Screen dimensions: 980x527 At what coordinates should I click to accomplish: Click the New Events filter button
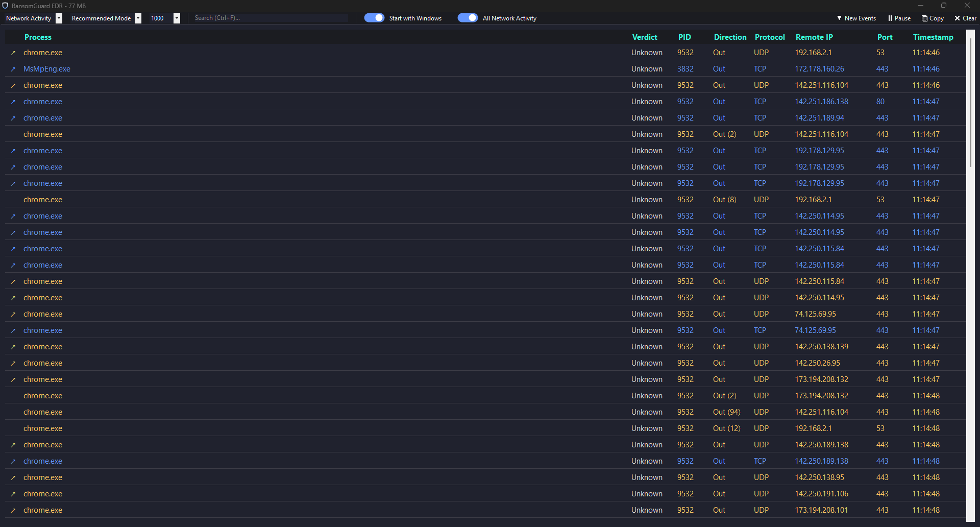coord(856,18)
